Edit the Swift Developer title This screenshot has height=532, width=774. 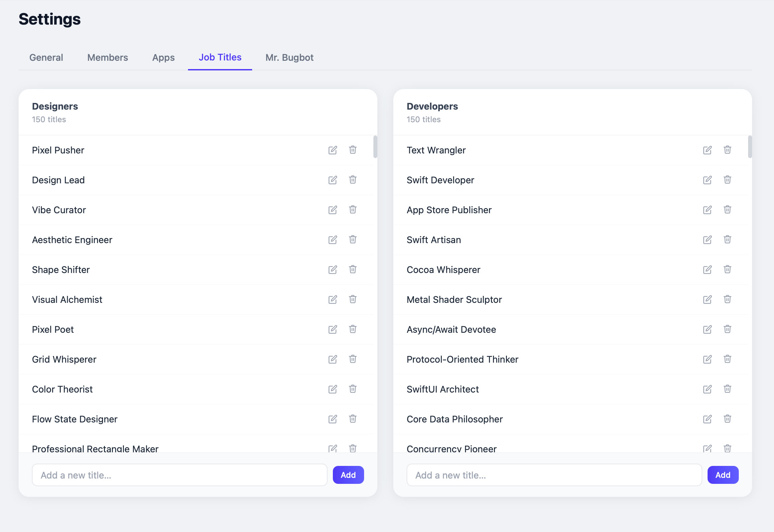pyautogui.click(x=707, y=180)
